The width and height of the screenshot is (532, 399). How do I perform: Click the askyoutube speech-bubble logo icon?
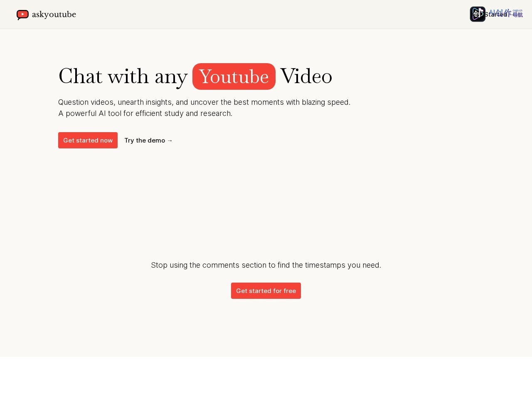coord(22,15)
